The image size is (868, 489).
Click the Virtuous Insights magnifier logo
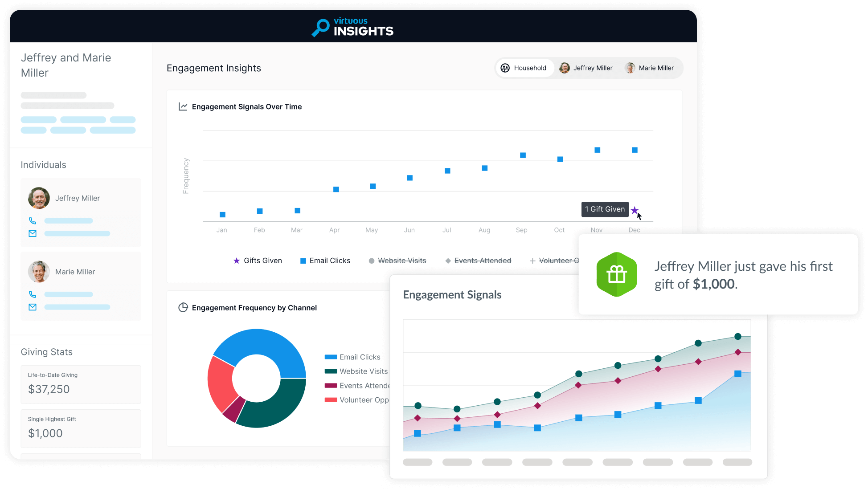click(320, 27)
